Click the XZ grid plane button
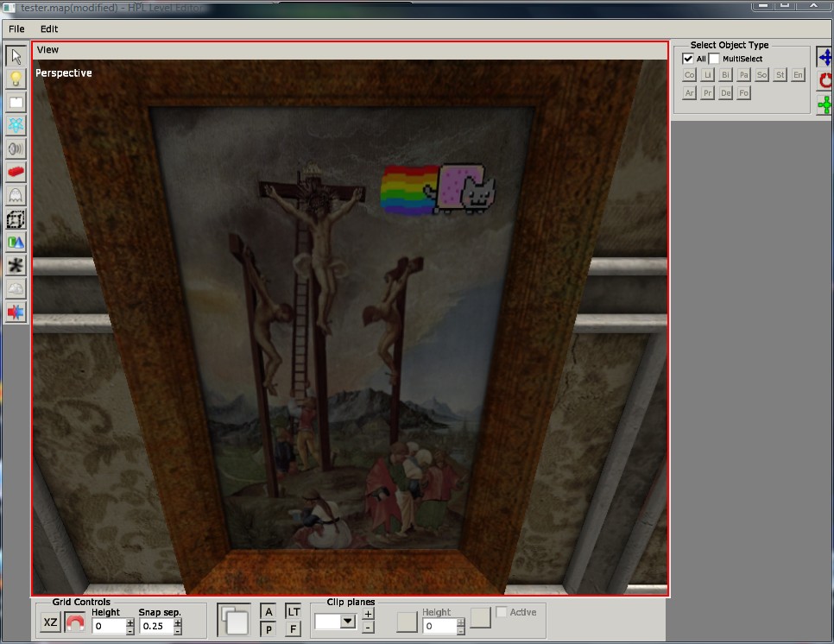This screenshot has height=644, width=834. tap(51, 622)
